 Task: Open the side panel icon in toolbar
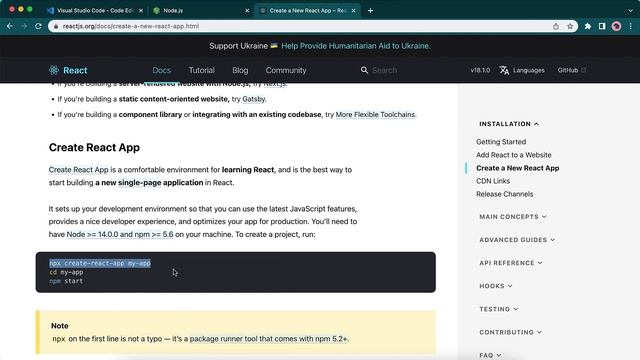pyautogui.click(x=602, y=26)
